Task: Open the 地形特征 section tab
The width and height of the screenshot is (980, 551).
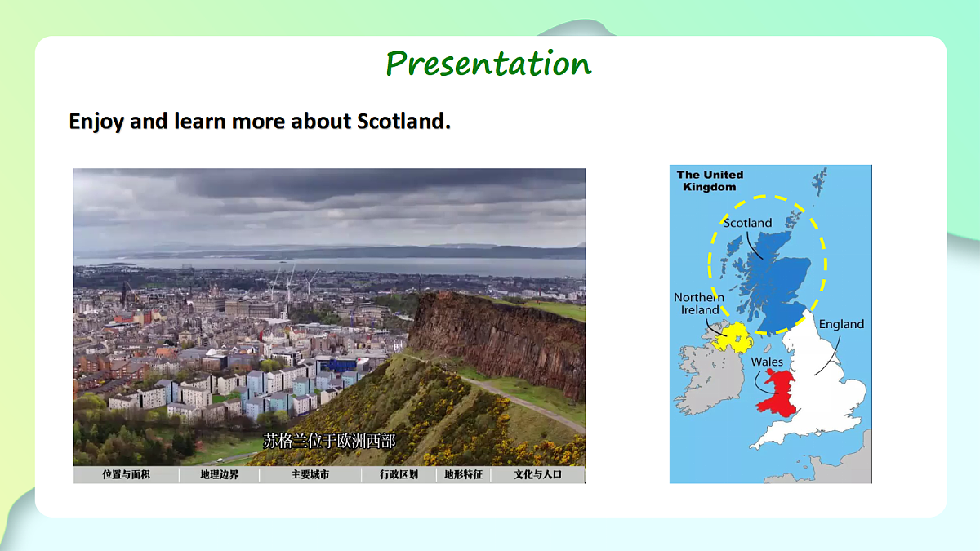Action: (x=464, y=474)
